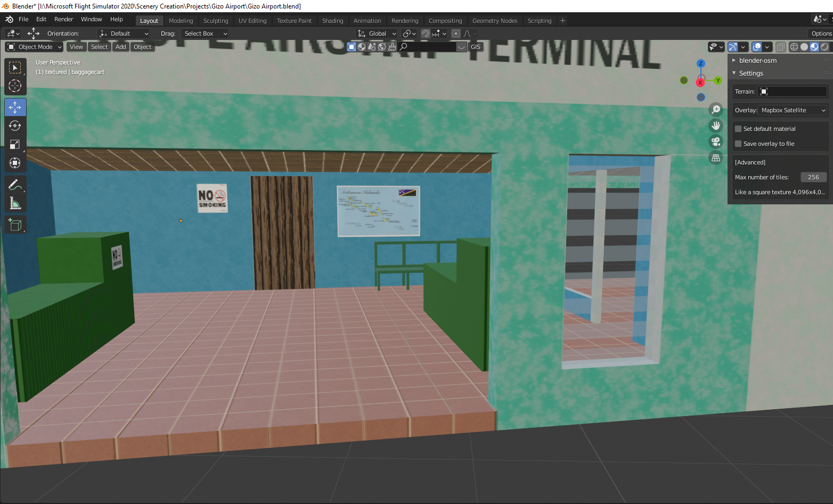Click the zoom magnifier viewport control
Viewport: 833px width, 504px height.
click(716, 110)
